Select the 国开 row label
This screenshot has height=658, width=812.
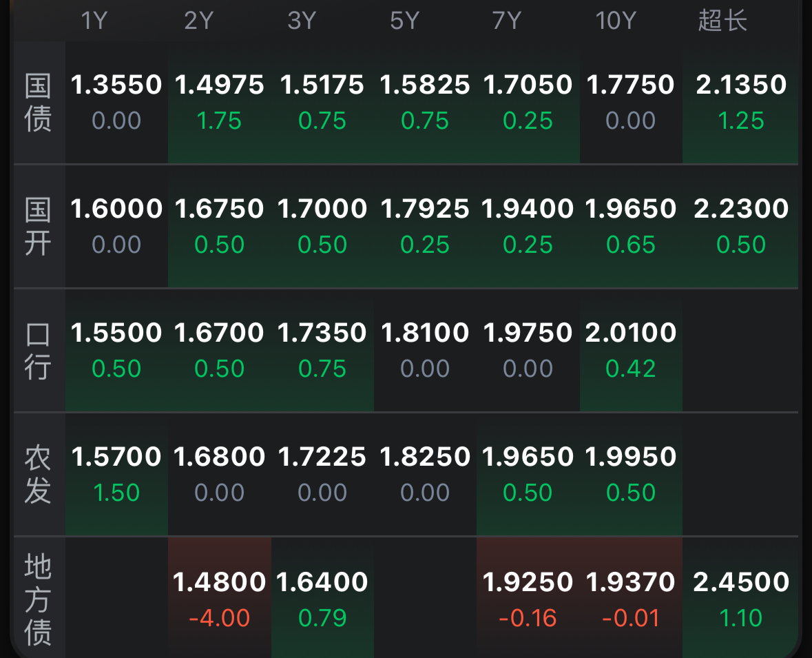(x=38, y=227)
